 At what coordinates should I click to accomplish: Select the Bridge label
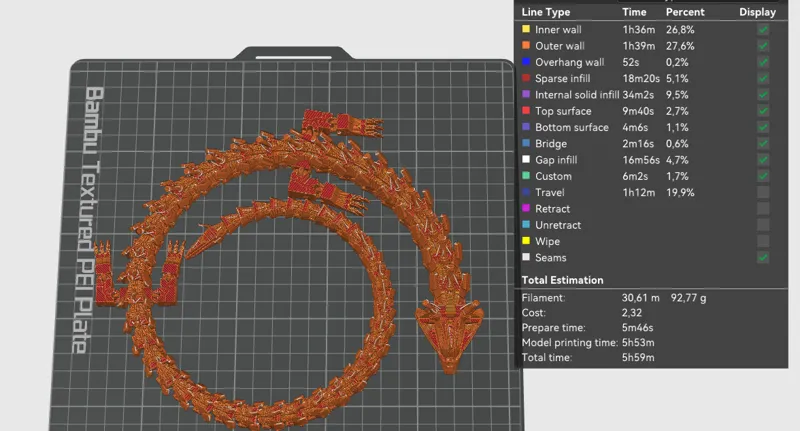551,144
